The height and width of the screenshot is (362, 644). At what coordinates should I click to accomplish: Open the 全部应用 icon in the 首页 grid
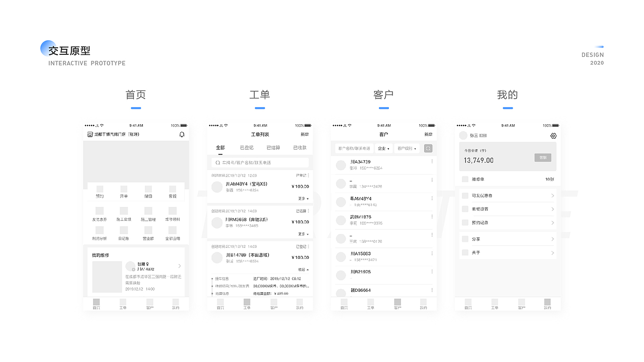[173, 230]
